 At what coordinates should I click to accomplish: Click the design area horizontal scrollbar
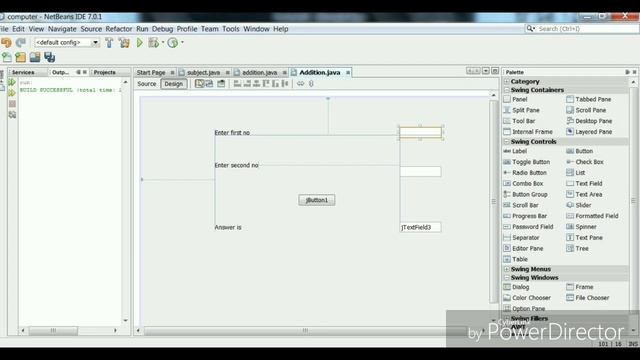coord(305,331)
